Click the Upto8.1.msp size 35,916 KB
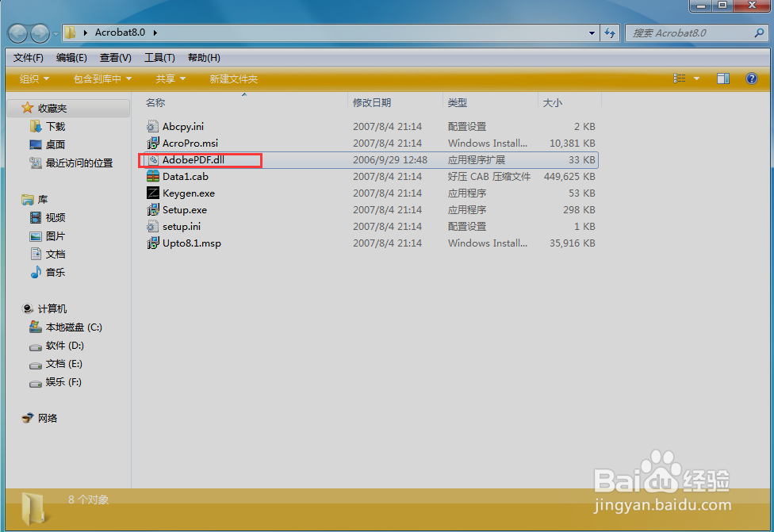Screen dimensions: 774x532 coord(572,243)
